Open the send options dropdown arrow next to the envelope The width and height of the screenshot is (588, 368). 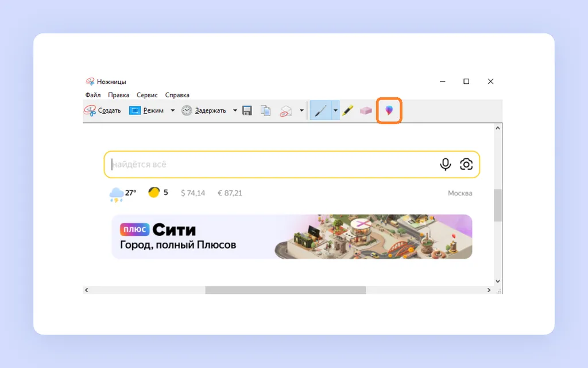[x=301, y=110]
